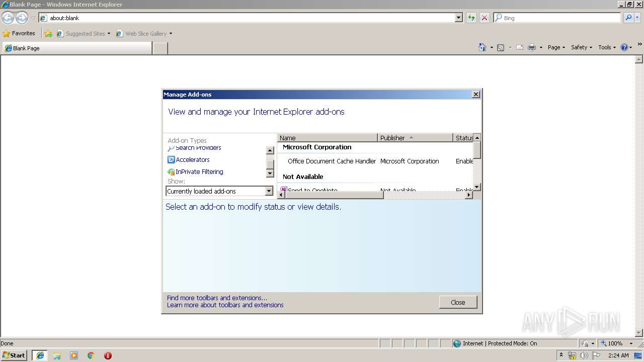Click the RSS Feeds icon
This screenshot has height=362, width=644.
pyautogui.click(x=501, y=47)
